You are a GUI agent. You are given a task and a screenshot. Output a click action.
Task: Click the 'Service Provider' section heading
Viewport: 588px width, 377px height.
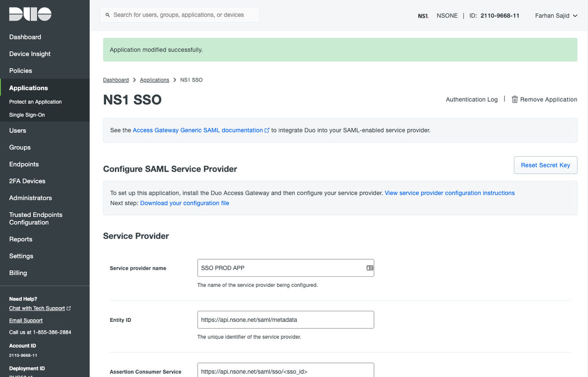pyautogui.click(x=136, y=236)
